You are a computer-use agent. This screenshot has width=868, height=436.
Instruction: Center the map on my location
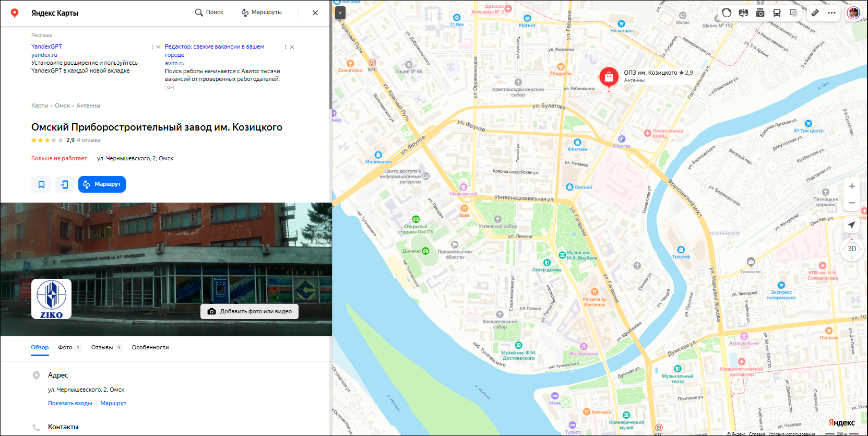point(852,225)
